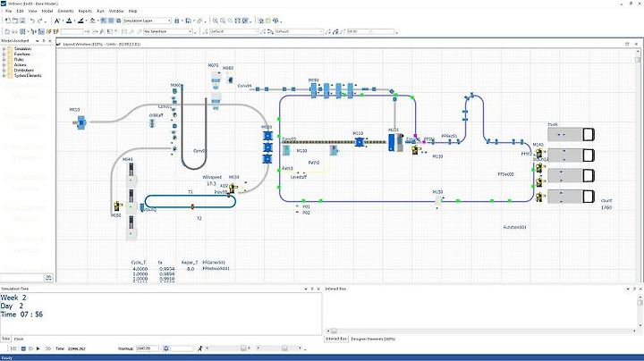
Task: Toggle auto-hide pin on Interact Box panel
Action: [x=634, y=289]
